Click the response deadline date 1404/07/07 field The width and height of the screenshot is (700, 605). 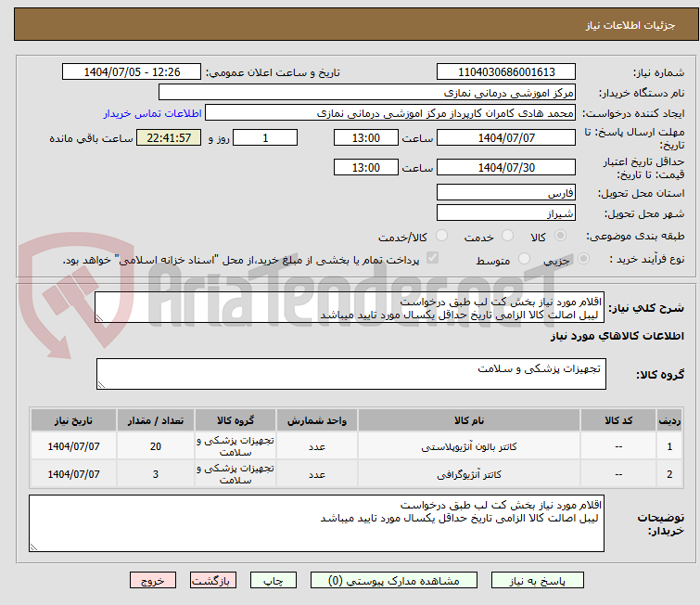coord(506,137)
